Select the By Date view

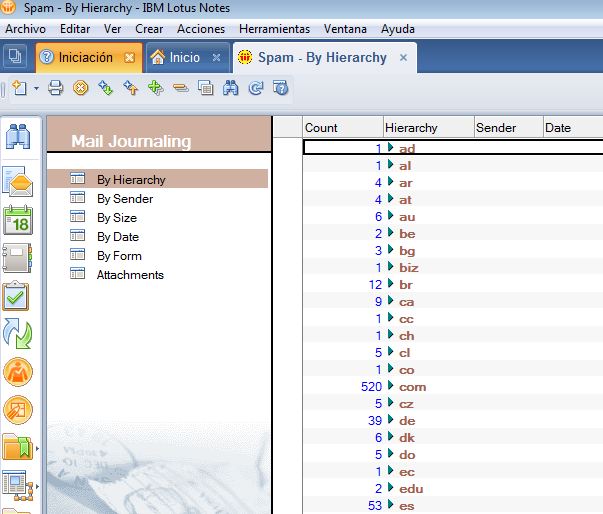tap(118, 237)
